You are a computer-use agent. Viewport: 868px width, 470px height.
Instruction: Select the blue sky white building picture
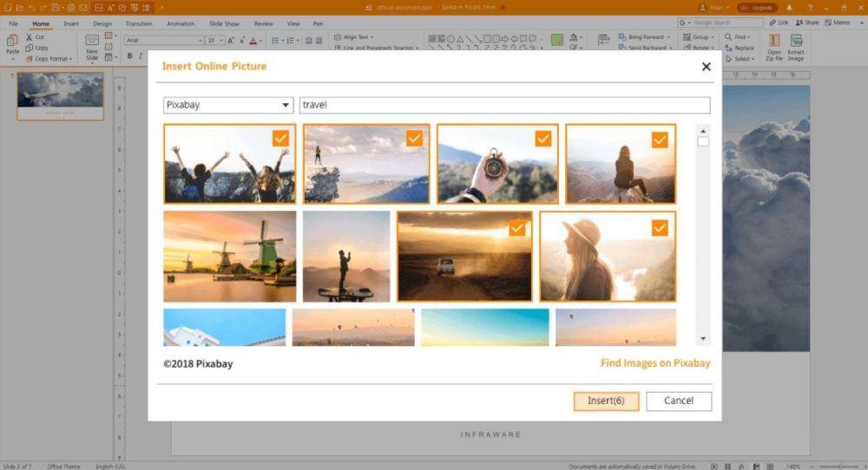(x=224, y=327)
